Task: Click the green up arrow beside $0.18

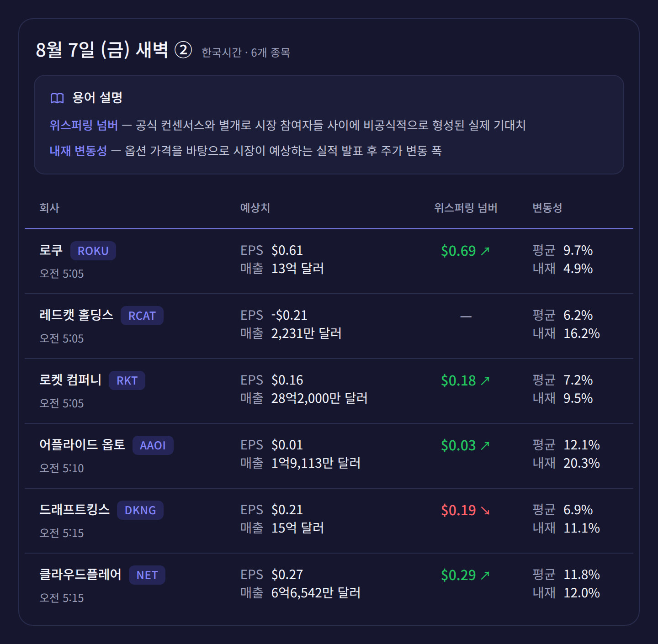Action: (x=485, y=380)
